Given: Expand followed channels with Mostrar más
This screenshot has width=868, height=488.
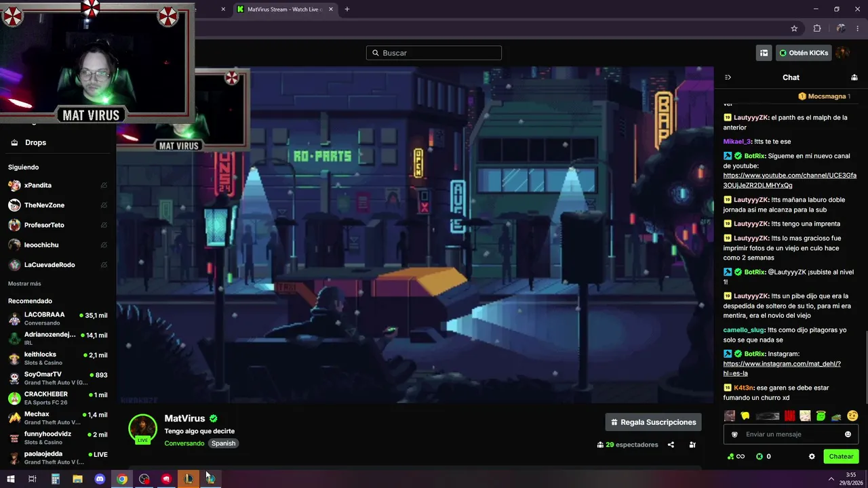Looking at the screenshot, I should (24, 283).
